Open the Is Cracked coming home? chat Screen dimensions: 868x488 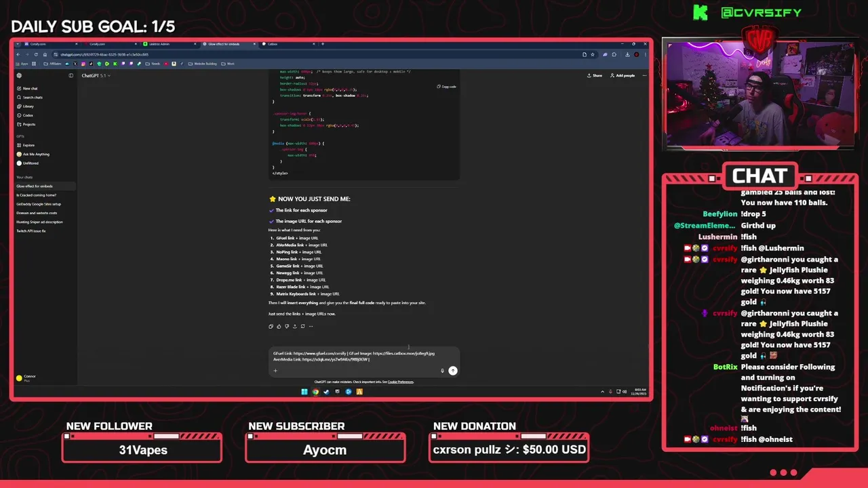click(36, 195)
